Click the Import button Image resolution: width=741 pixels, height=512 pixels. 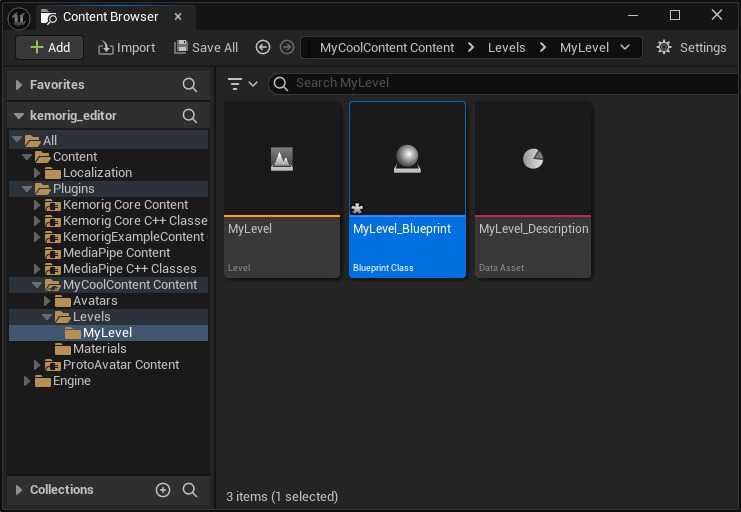pyautogui.click(x=126, y=48)
